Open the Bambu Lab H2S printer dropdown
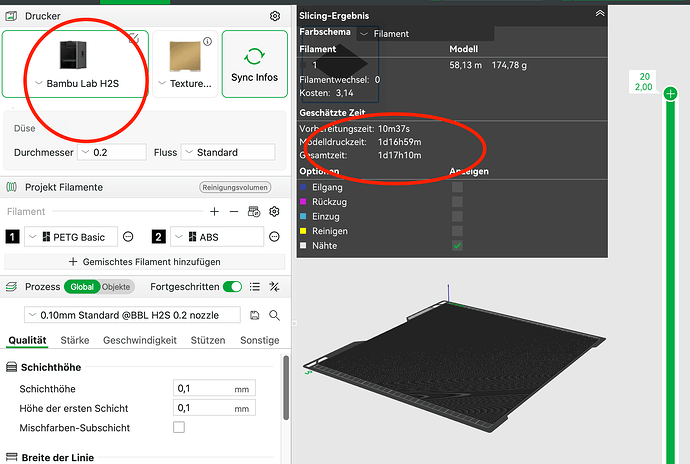This screenshot has height=464, width=690. (x=77, y=84)
